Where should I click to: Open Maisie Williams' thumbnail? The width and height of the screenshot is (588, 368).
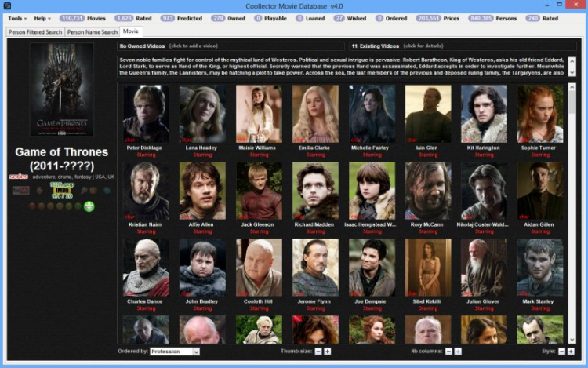pyautogui.click(x=259, y=114)
